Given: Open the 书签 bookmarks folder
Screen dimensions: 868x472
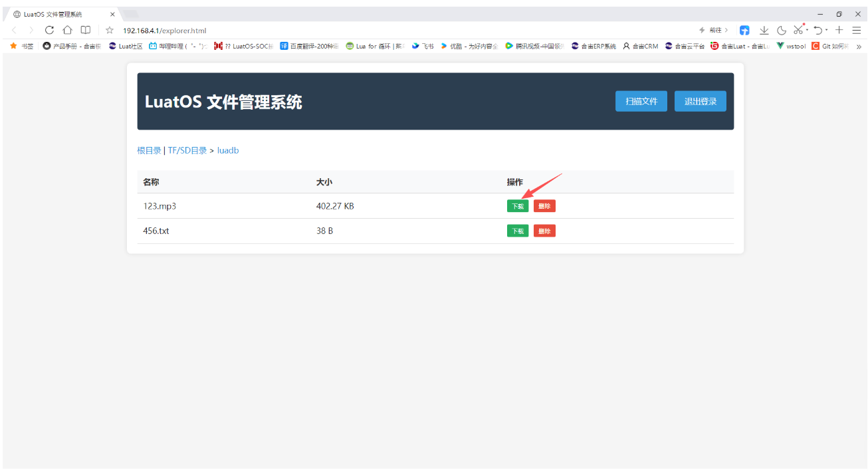Looking at the screenshot, I should click(x=22, y=47).
